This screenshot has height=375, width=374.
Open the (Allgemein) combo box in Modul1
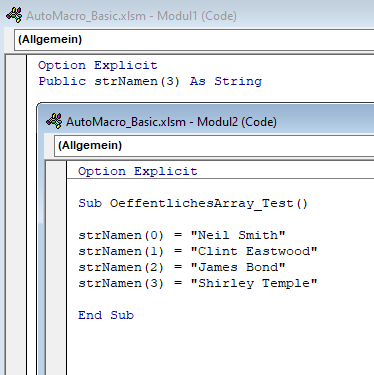(194, 40)
